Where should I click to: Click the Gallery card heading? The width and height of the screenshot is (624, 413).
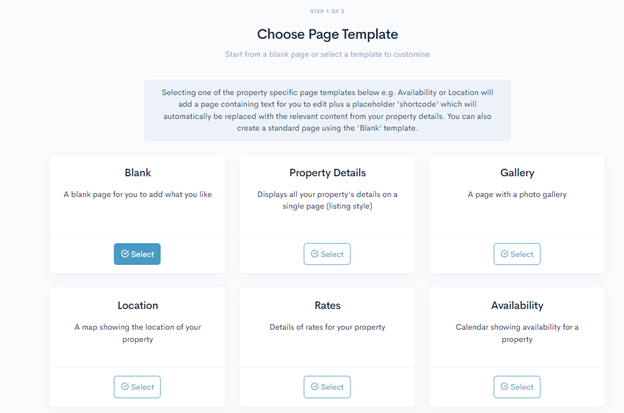tap(517, 173)
